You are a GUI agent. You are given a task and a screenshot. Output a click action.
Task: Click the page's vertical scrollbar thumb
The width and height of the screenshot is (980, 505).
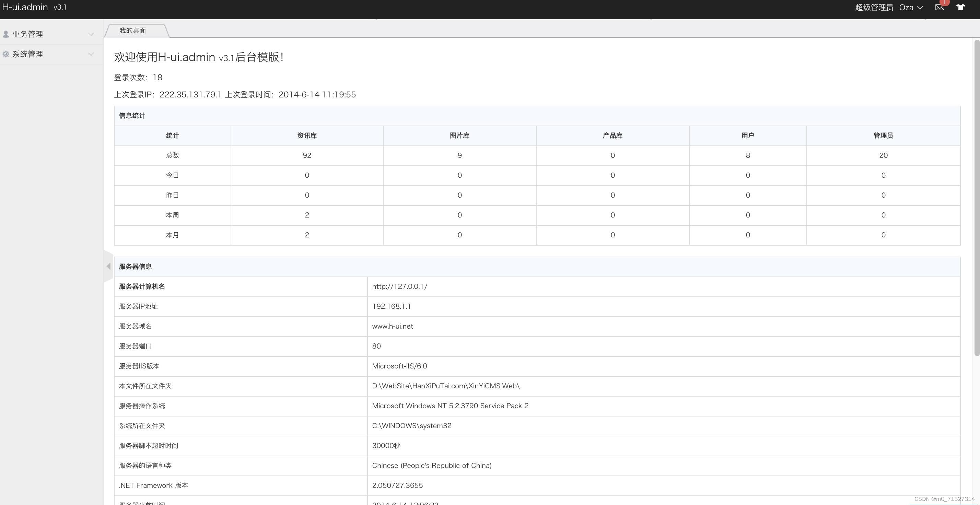(977, 198)
